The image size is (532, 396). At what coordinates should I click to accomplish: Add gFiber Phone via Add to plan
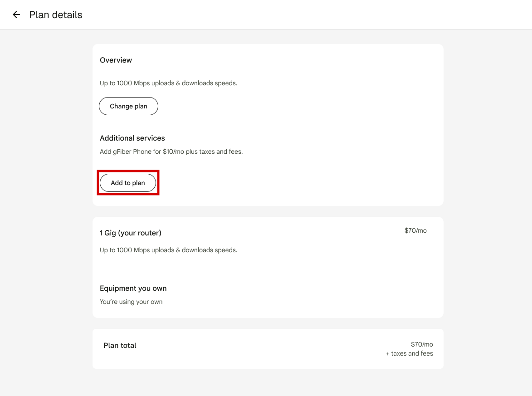pos(128,183)
